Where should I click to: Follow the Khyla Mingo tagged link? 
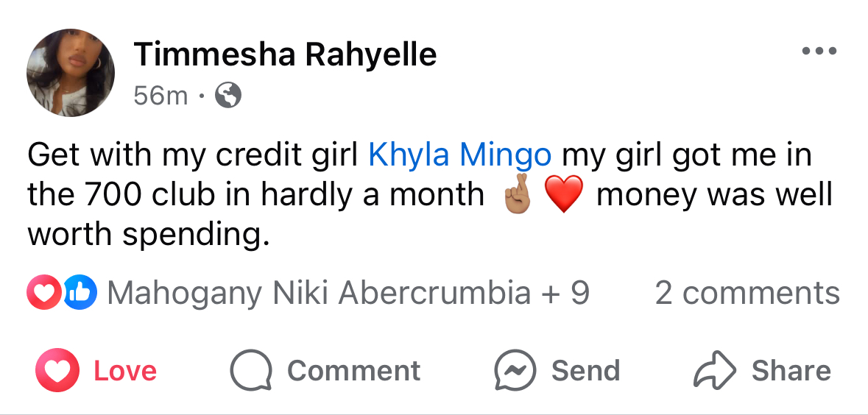460,155
